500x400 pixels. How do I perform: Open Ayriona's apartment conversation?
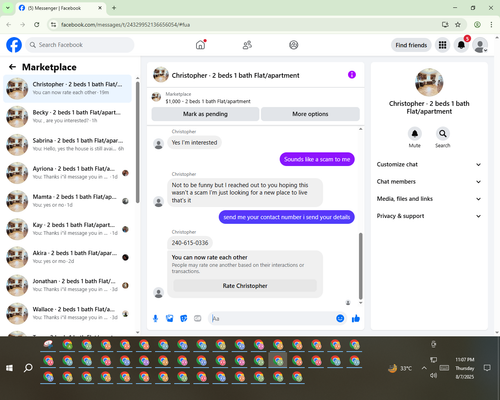coord(67,173)
